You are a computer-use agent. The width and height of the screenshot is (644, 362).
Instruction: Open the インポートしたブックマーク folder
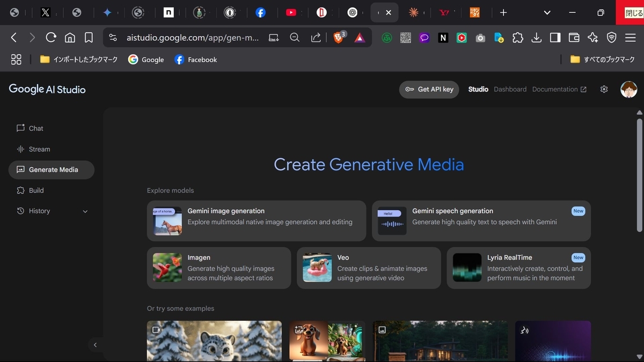click(78, 60)
